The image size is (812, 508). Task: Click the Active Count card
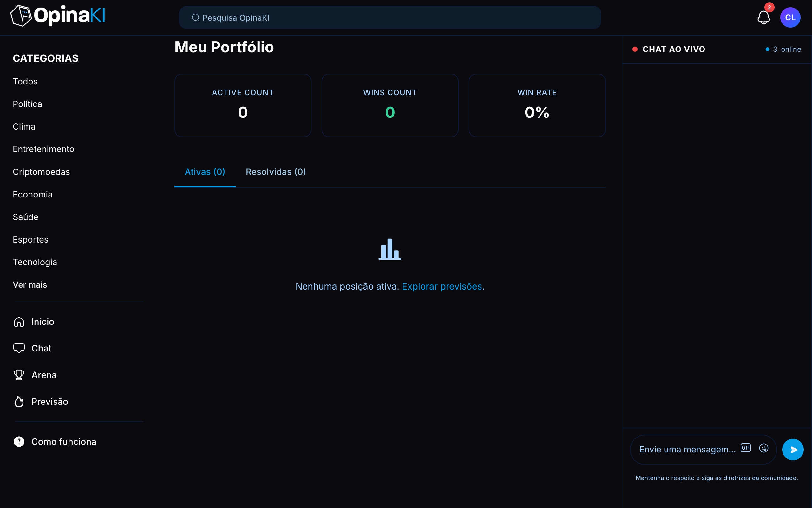tap(243, 105)
